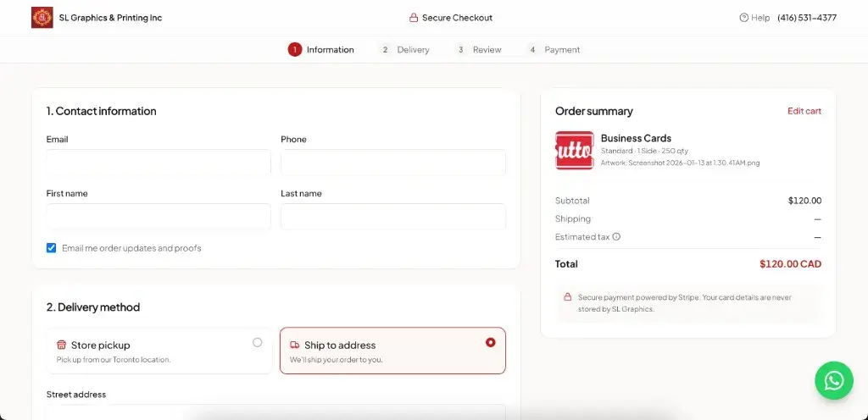Click the Secure Checkout label
This screenshot has width=868, height=420.
point(457,18)
